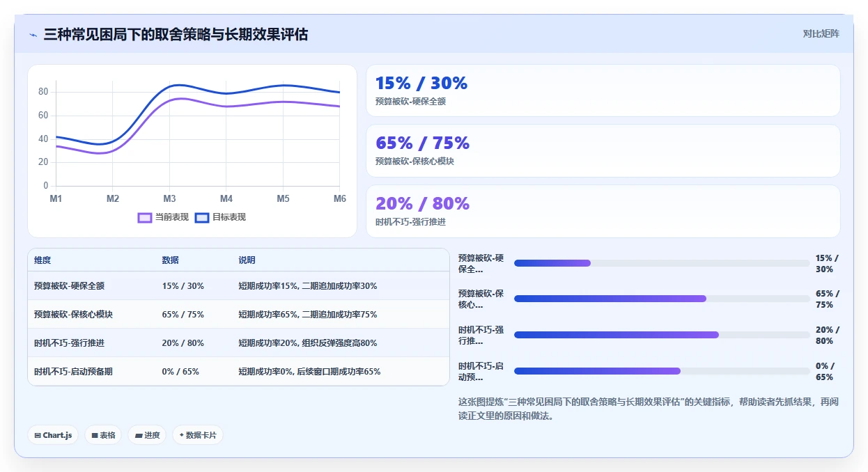Click card caption 时机不巧-强行推进
This screenshot has height=472, width=868.
[411, 222]
